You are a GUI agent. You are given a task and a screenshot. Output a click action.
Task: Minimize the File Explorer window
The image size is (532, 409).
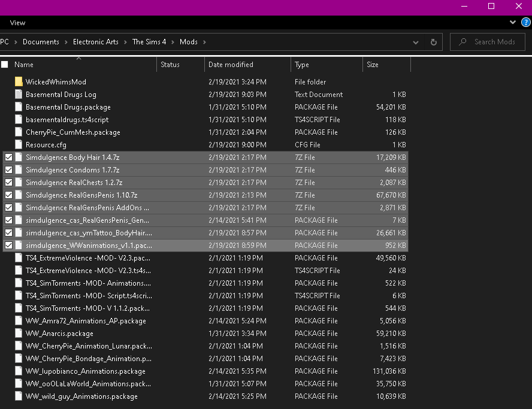tap(464, 6)
